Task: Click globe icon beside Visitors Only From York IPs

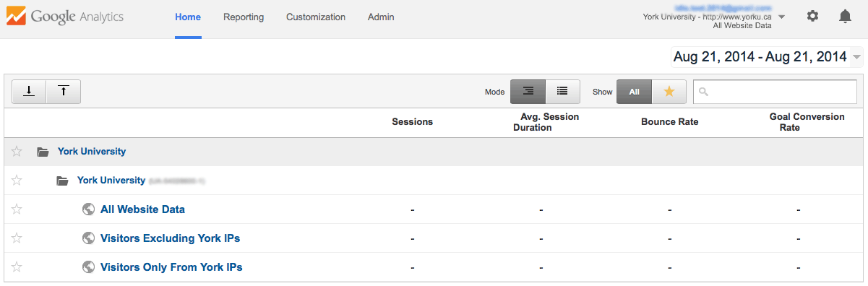Action: pos(89,267)
